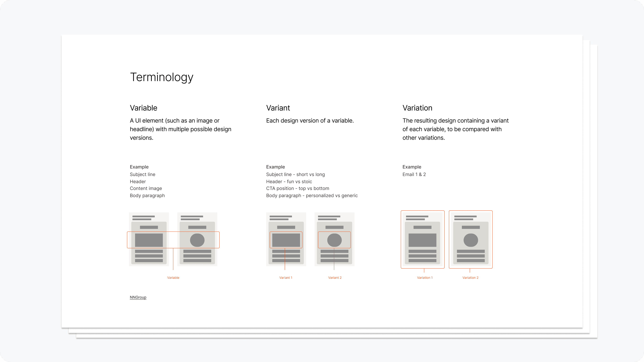Open the NNGroup link
Image resolution: width=644 pixels, height=362 pixels.
pos(138,297)
